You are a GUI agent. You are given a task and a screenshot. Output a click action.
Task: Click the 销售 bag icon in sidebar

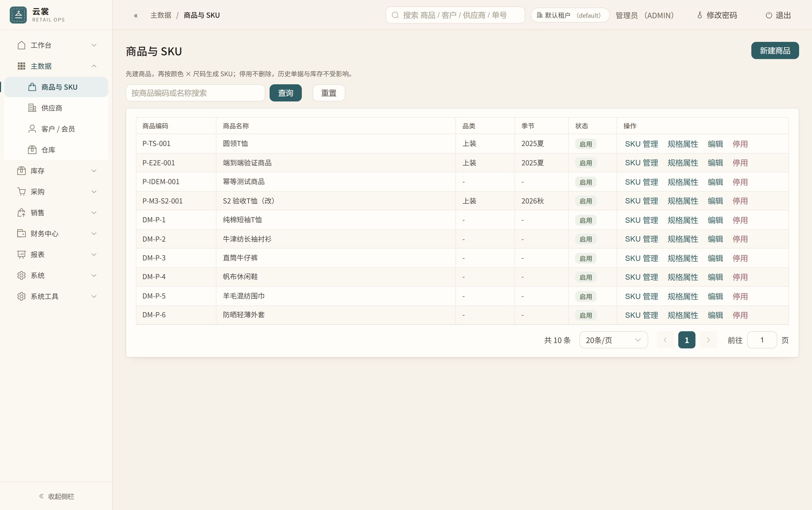(x=21, y=213)
